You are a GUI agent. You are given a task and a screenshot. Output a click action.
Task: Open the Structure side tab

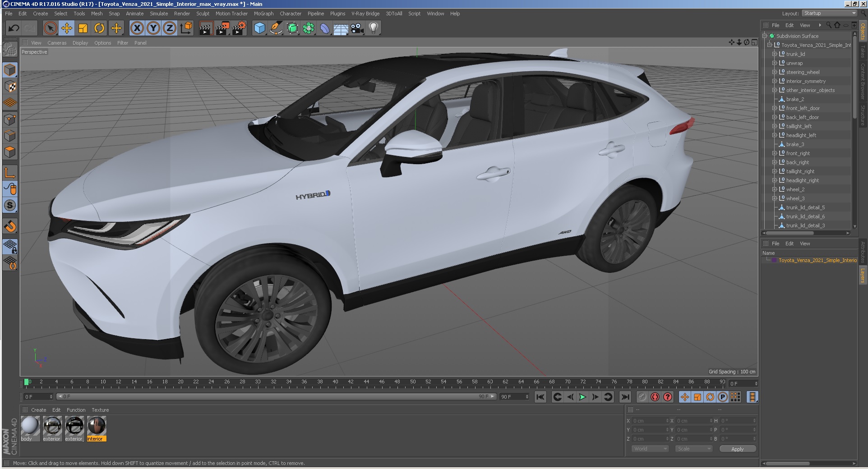(x=863, y=115)
